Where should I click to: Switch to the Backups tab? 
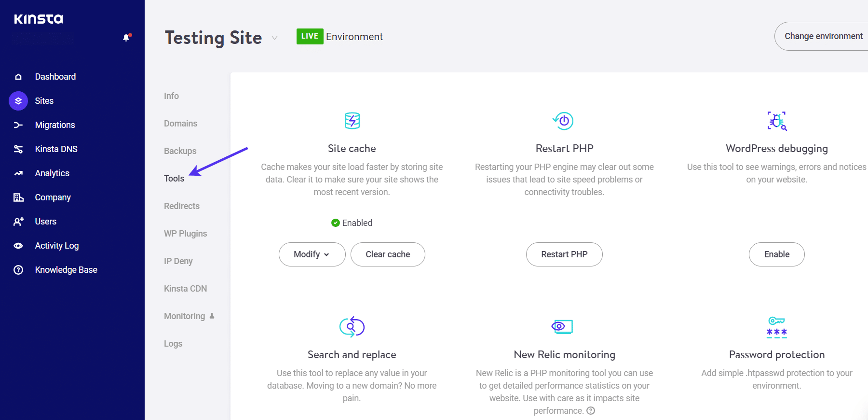tap(180, 151)
